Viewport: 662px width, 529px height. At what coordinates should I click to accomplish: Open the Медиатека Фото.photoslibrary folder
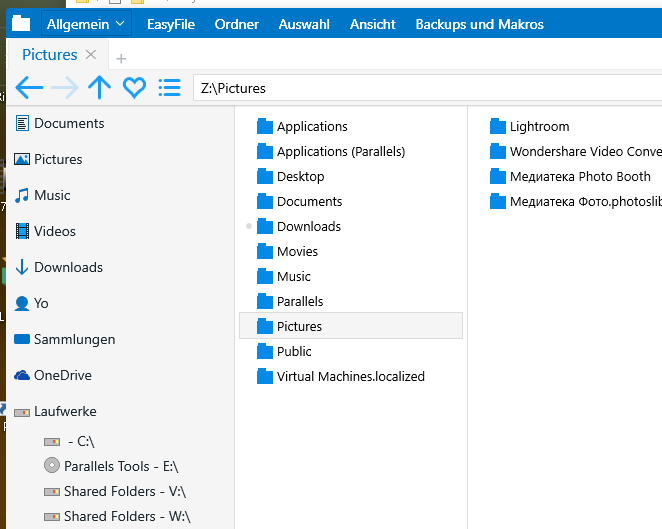[x=575, y=201]
